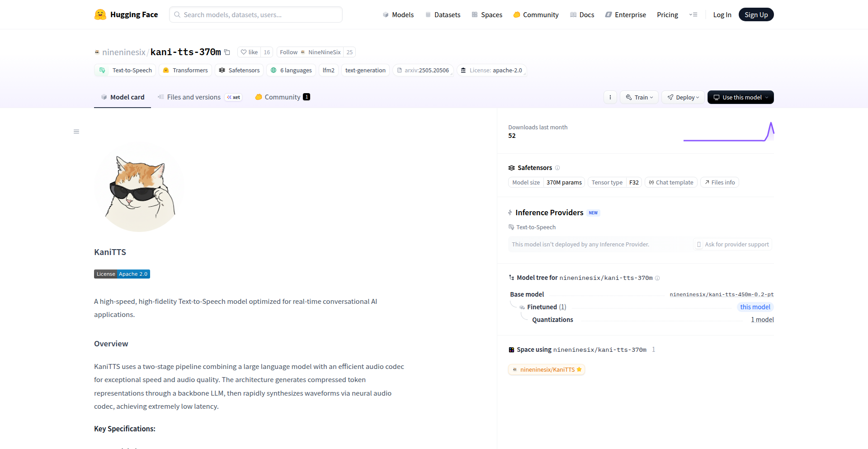This screenshot has height=449, width=868.
Task: Click the Downloads last month count 52
Action: pyautogui.click(x=512, y=136)
